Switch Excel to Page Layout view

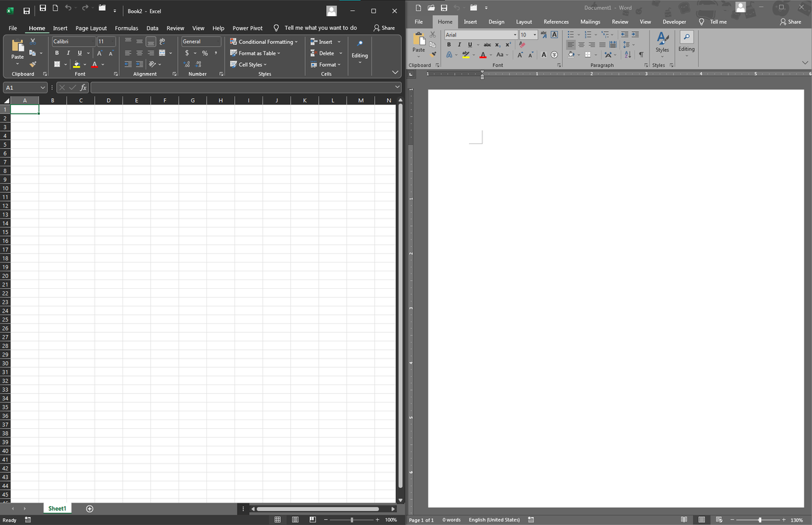[295, 520]
